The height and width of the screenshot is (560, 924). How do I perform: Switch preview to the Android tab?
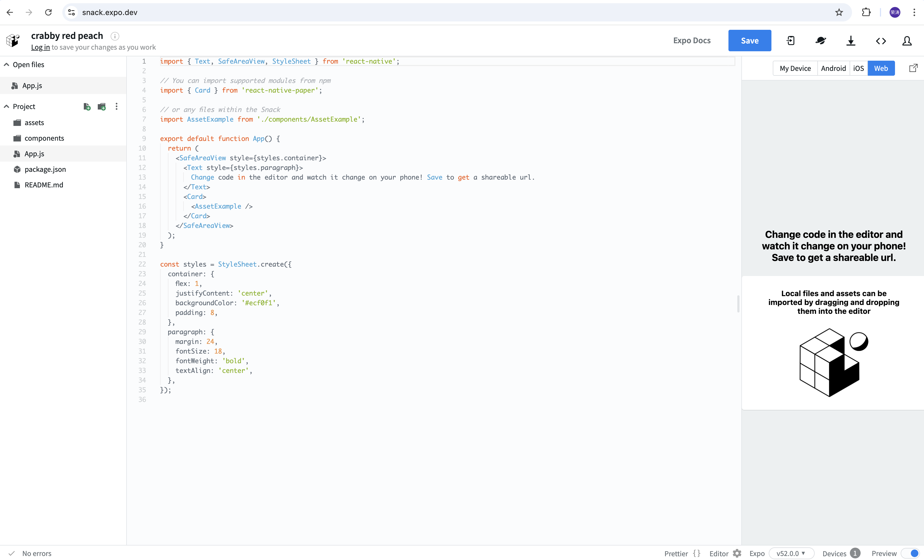click(833, 68)
